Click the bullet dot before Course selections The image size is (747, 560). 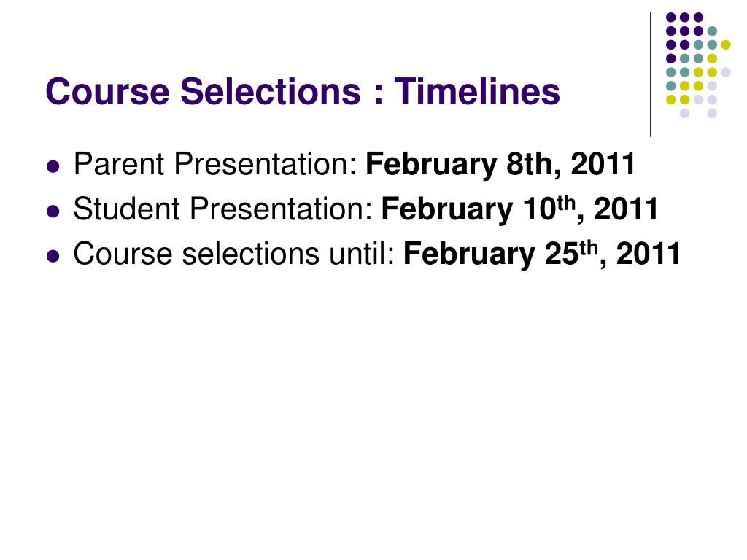tap(53, 256)
